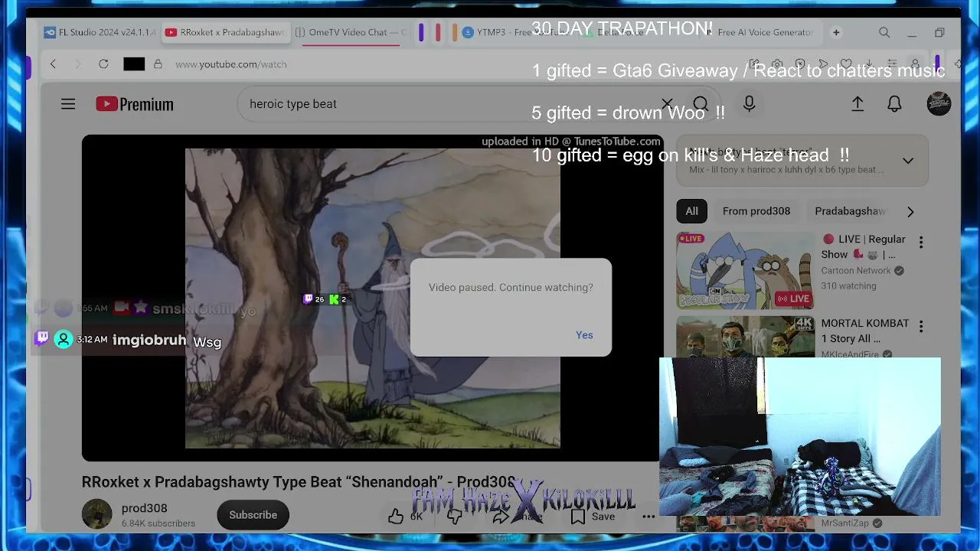Click the imgiobruh chat username
The image size is (980, 551).
[x=149, y=340]
